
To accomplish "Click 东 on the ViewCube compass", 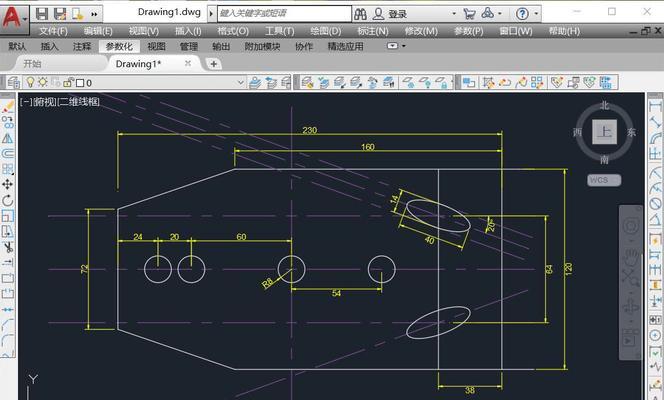I will tap(631, 132).
